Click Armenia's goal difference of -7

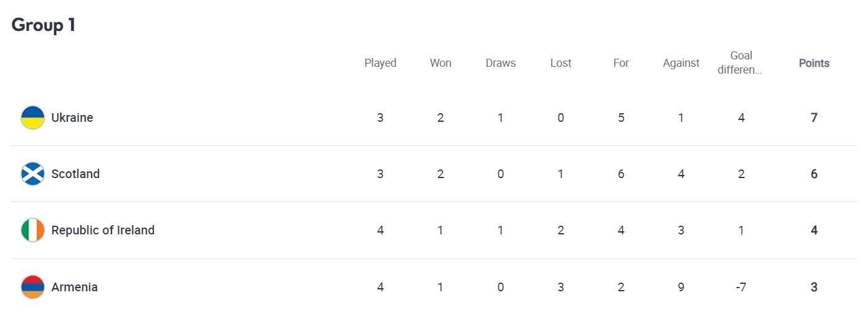click(741, 287)
